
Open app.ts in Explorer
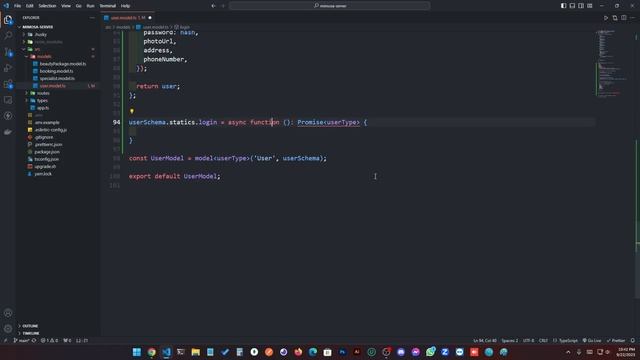coord(43,108)
